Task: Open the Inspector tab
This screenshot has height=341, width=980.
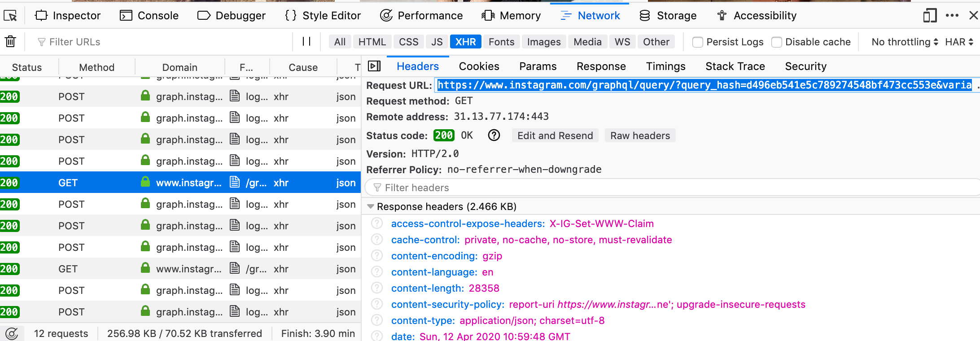Action: pyautogui.click(x=68, y=16)
